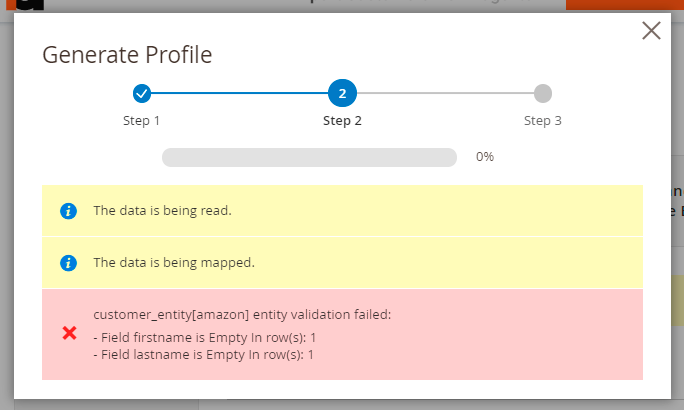Click info icon beside 'data is being mapped'

click(68, 263)
